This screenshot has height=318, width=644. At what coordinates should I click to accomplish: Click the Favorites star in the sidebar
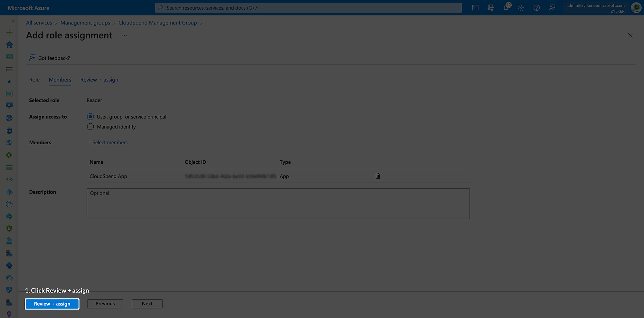pos(9,81)
